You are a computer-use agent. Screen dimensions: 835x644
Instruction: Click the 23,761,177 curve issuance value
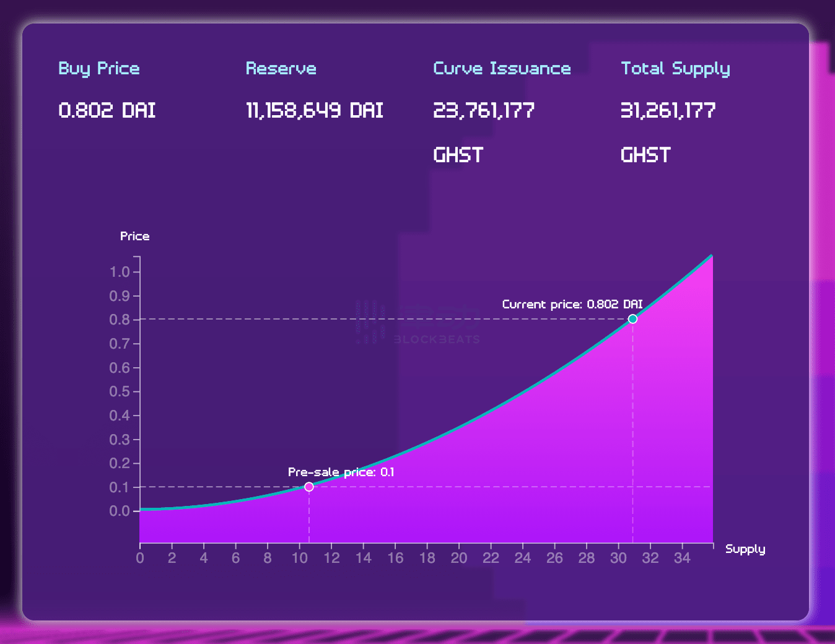click(484, 110)
